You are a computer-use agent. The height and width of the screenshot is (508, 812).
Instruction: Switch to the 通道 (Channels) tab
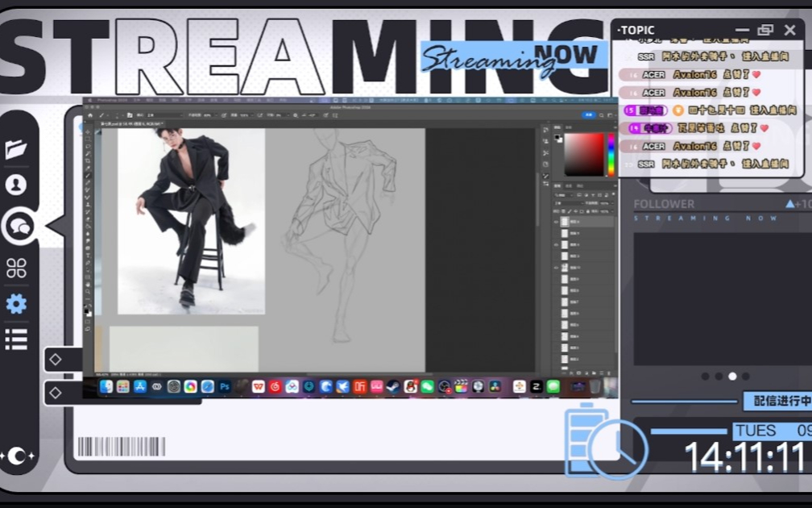pos(569,186)
